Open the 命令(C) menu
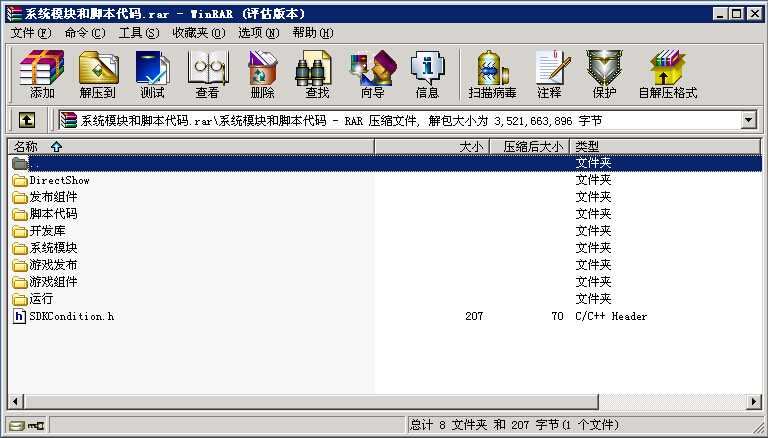Screen dimensions: 768x438 click(x=85, y=33)
